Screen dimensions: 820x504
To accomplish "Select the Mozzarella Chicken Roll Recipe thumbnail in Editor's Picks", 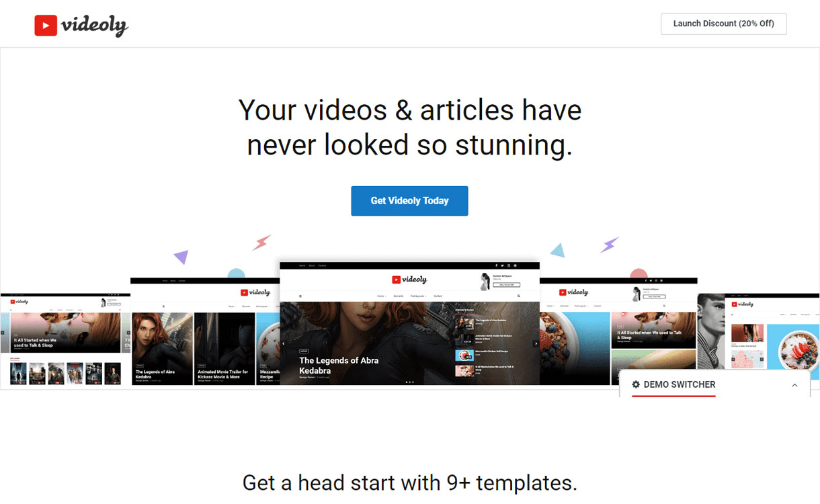I will coord(464,355).
